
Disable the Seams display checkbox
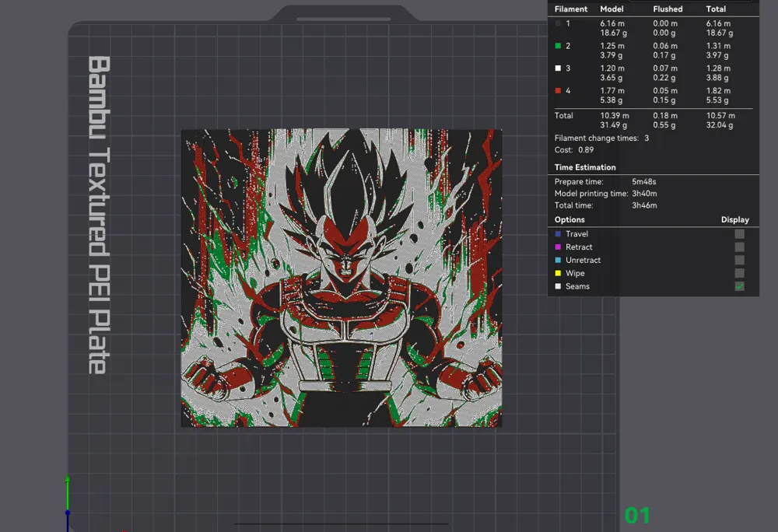click(x=738, y=286)
